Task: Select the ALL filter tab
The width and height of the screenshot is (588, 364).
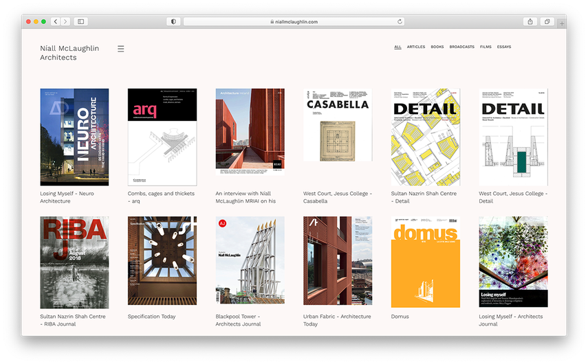Action: tap(398, 47)
